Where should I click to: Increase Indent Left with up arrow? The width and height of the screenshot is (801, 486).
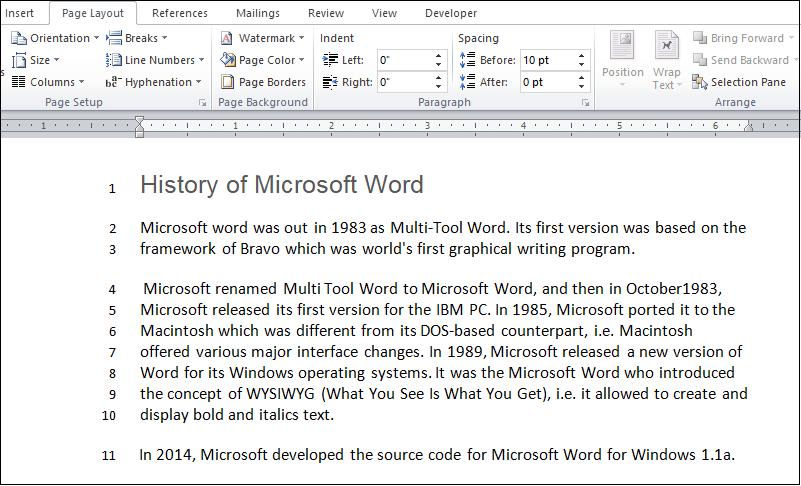coord(438,56)
